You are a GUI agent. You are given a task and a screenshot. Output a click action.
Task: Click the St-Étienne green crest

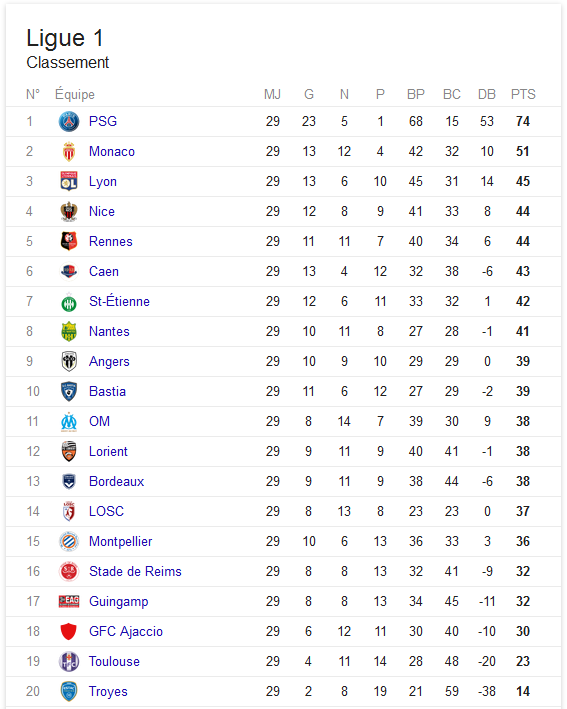click(x=69, y=302)
